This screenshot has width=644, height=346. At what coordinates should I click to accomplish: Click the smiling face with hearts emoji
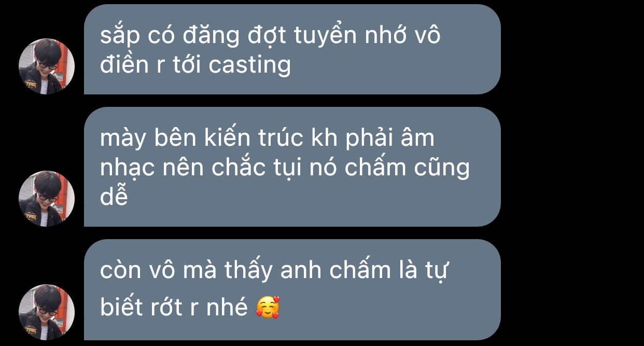tap(268, 307)
